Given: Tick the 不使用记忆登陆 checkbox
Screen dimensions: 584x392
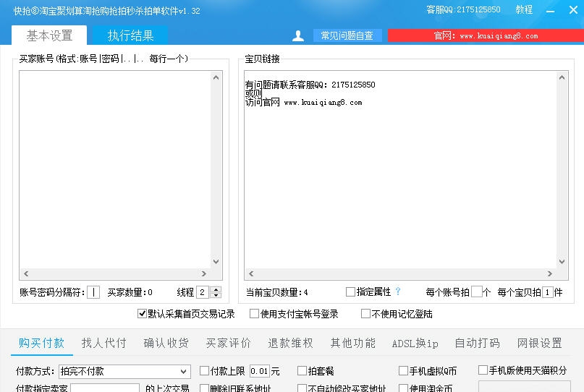Looking at the screenshot, I should pos(365,314).
